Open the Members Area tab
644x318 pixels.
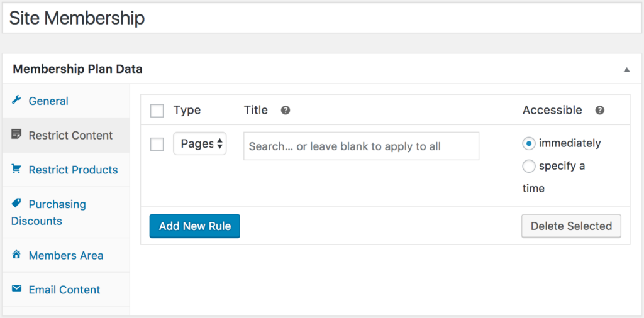click(66, 256)
